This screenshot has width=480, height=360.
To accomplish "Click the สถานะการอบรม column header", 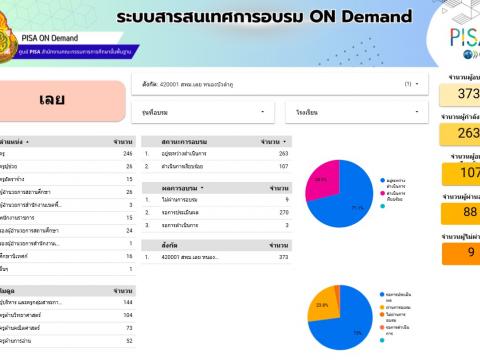I will point(184,142).
